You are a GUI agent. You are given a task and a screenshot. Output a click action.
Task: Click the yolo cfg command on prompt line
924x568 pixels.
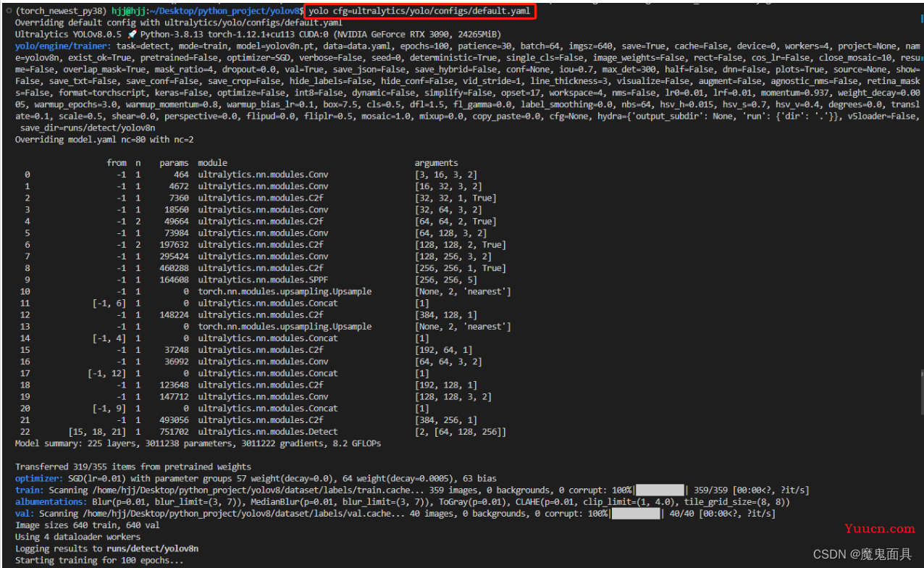(420, 11)
